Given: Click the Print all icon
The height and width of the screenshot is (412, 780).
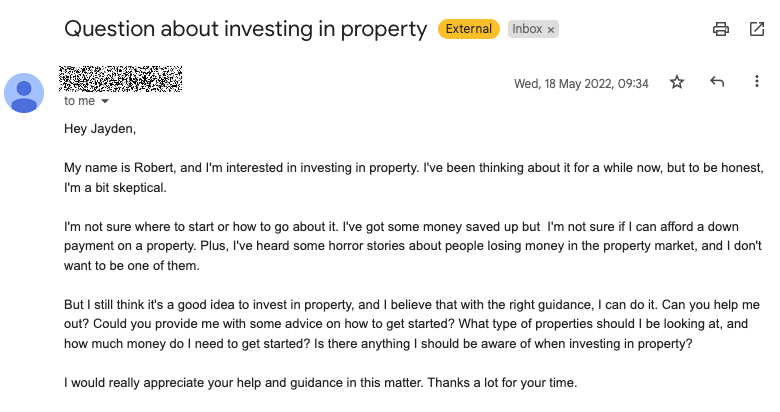Looking at the screenshot, I should (x=720, y=29).
